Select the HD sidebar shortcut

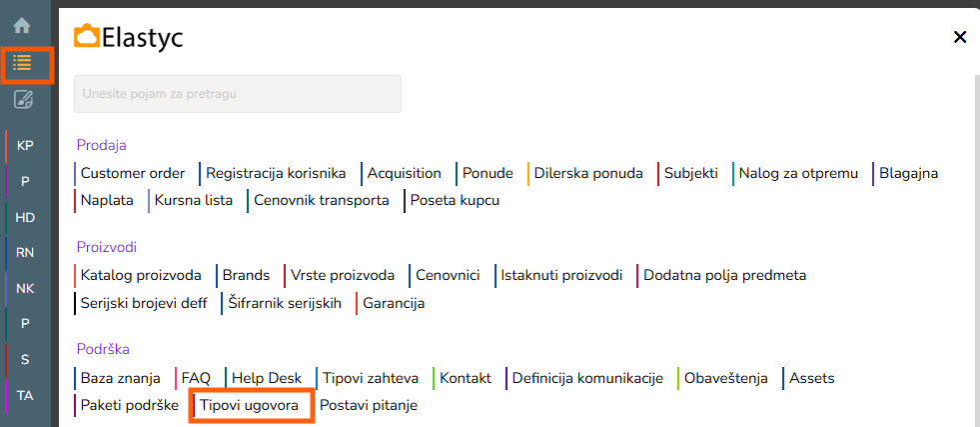tap(25, 217)
